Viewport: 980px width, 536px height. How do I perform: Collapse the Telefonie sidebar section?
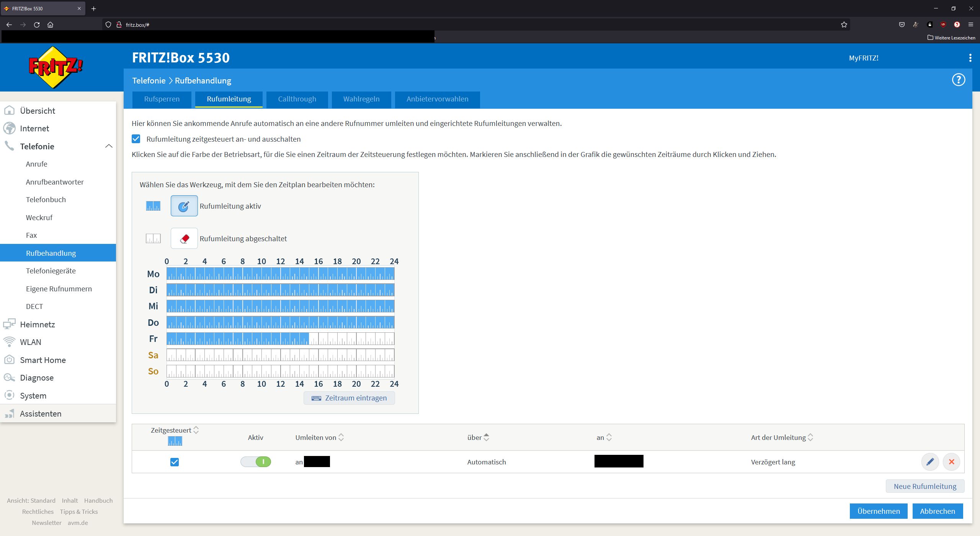(x=109, y=146)
